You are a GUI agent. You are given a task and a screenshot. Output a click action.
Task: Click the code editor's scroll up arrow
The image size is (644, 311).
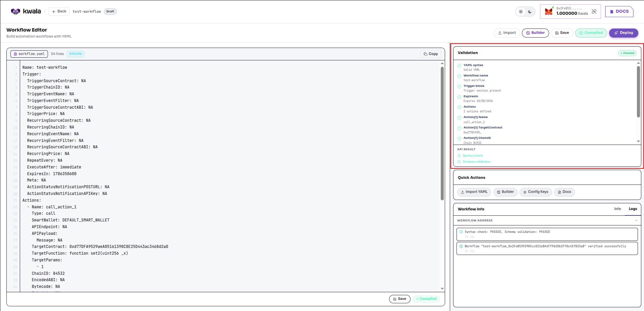[x=442, y=63]
